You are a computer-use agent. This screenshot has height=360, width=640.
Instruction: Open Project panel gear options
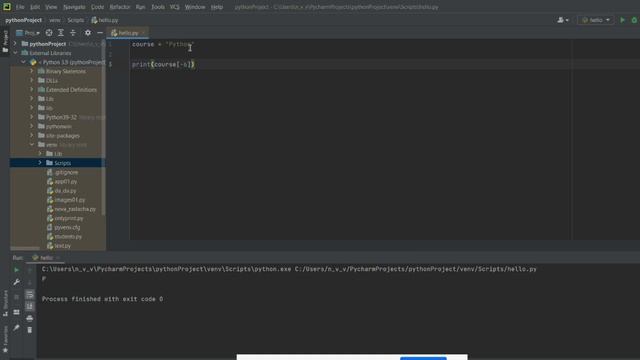(88, 33)
